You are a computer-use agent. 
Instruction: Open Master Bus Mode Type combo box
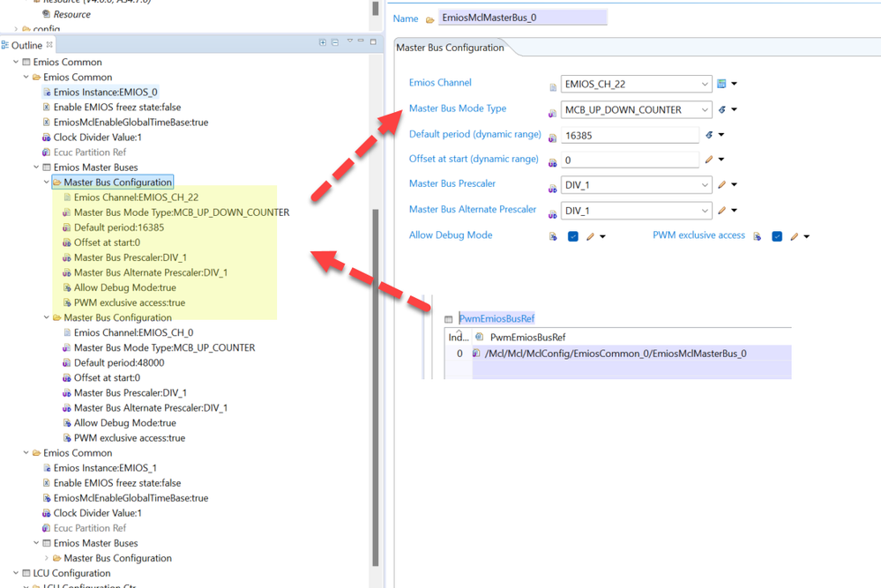[636, 109]
